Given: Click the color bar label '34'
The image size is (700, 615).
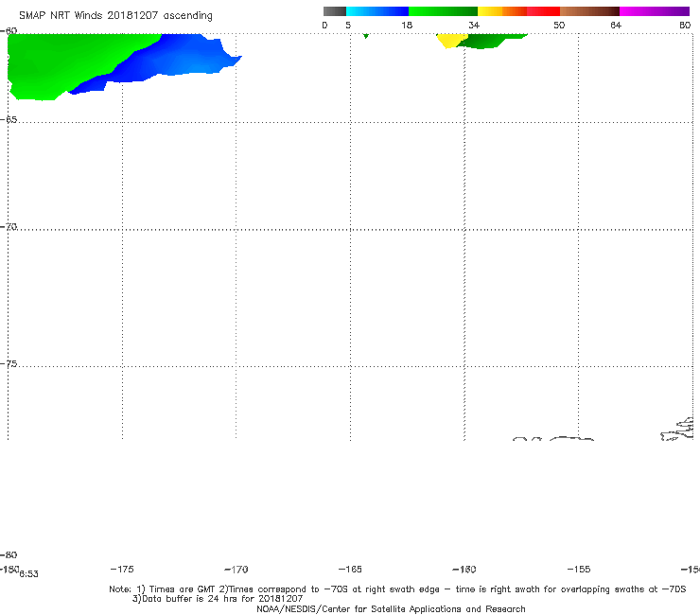Looking at the screenshot, I should (474, 26).
